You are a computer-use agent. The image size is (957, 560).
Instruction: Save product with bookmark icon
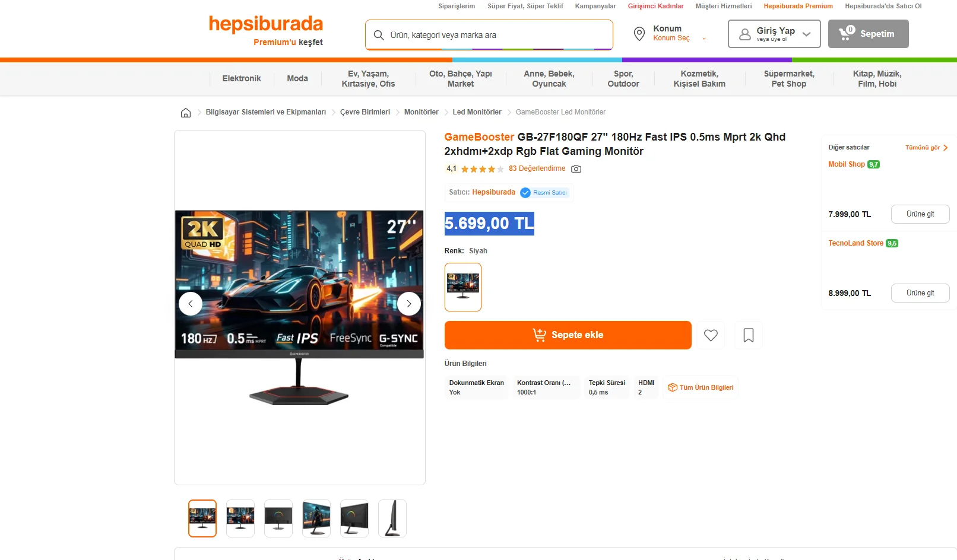749,335
